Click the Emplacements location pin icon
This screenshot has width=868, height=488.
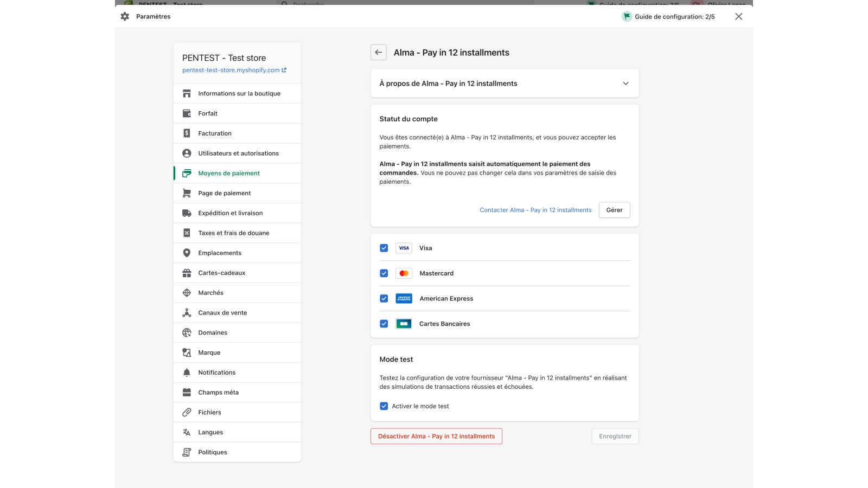coord(187,253)
